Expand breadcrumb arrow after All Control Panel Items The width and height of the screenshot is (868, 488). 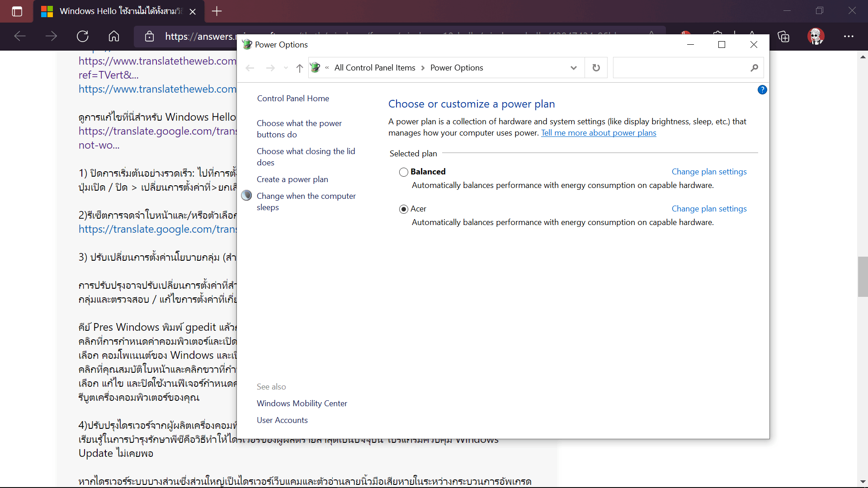coord(423,68)
